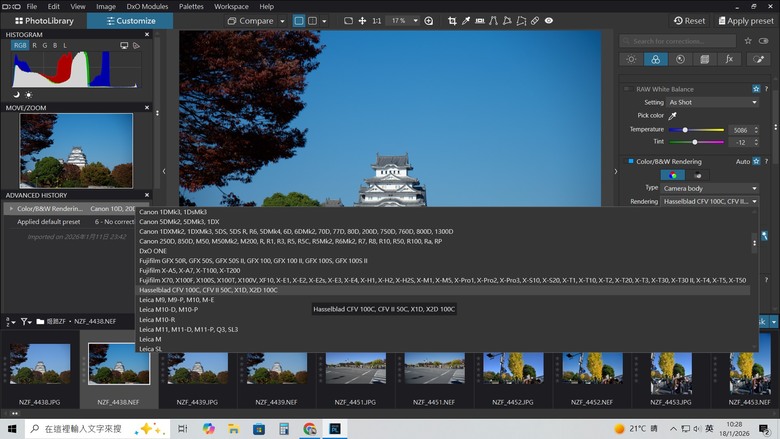
Task: Show R channel in histogram
Action: (x=34, y=45)
